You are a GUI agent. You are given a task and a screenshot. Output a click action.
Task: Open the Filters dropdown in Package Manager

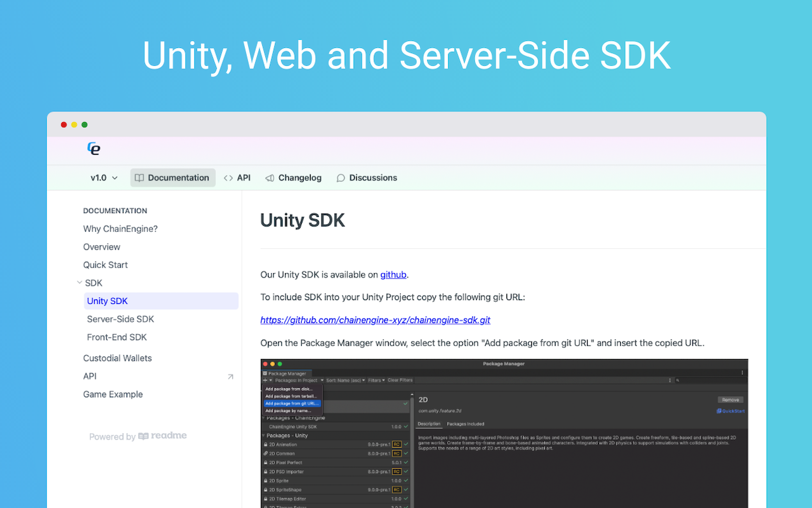pos(375,380)
